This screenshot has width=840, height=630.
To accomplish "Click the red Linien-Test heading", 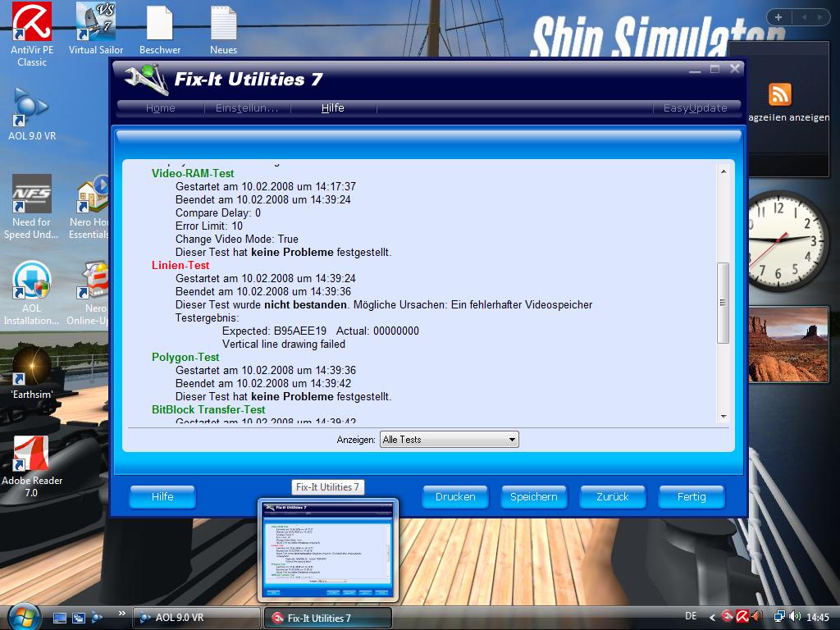I will pos(180,265).
